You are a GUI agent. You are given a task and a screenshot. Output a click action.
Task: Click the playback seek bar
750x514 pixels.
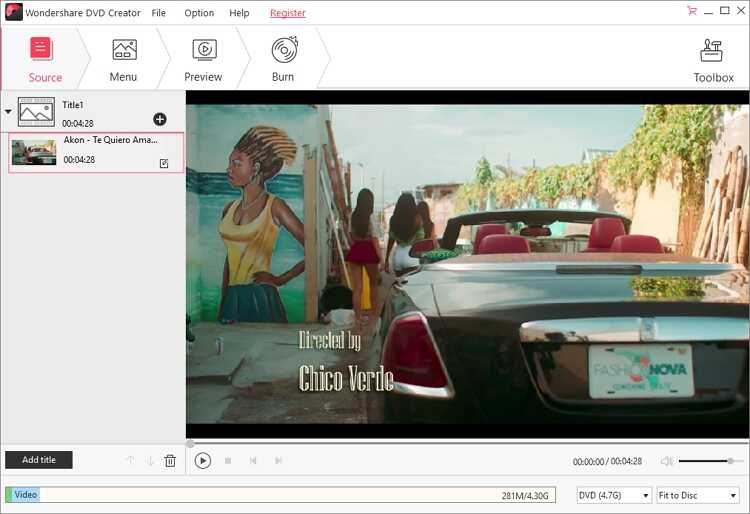[467, 443]
